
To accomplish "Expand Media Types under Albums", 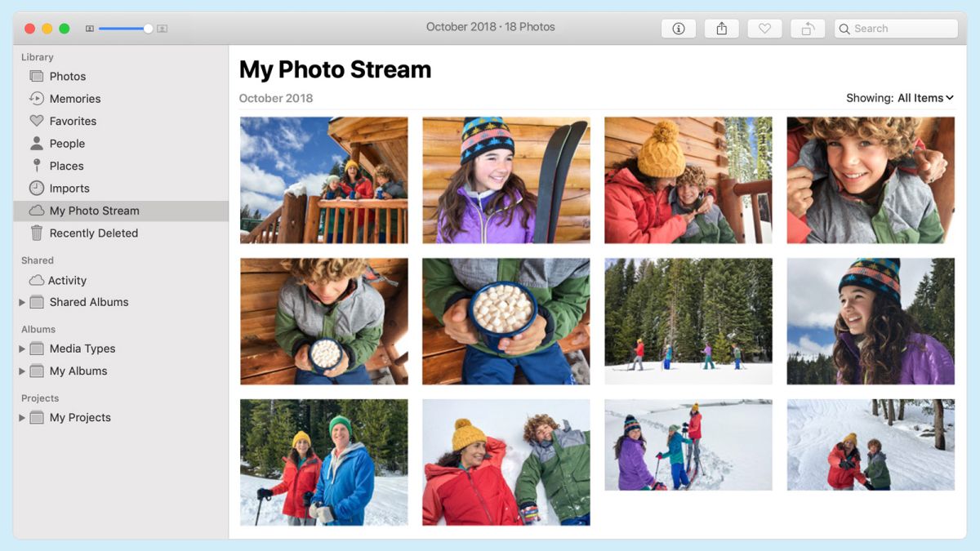I will 21,349.
